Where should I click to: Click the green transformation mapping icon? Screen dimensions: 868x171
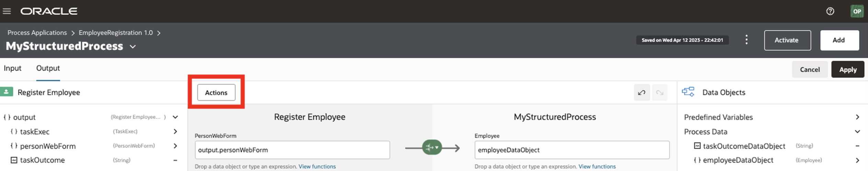[x=432, y=148]
